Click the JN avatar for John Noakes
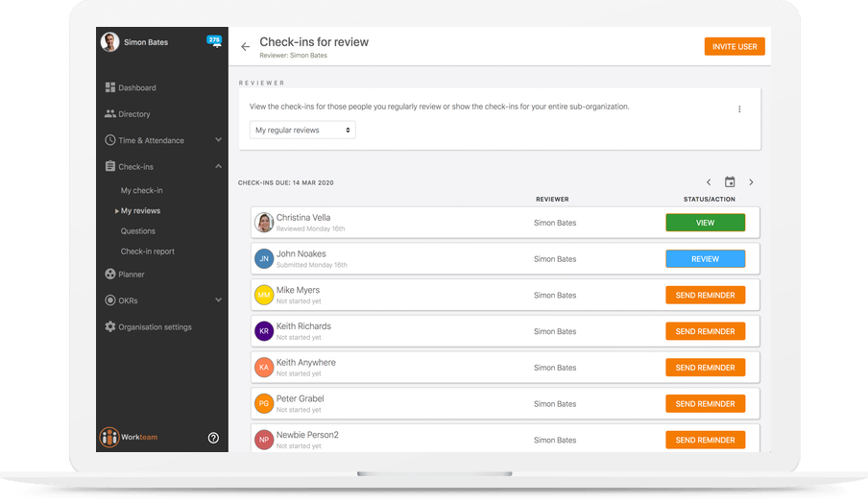The height and width of the screenshot is (503, 868). point(264,258)
